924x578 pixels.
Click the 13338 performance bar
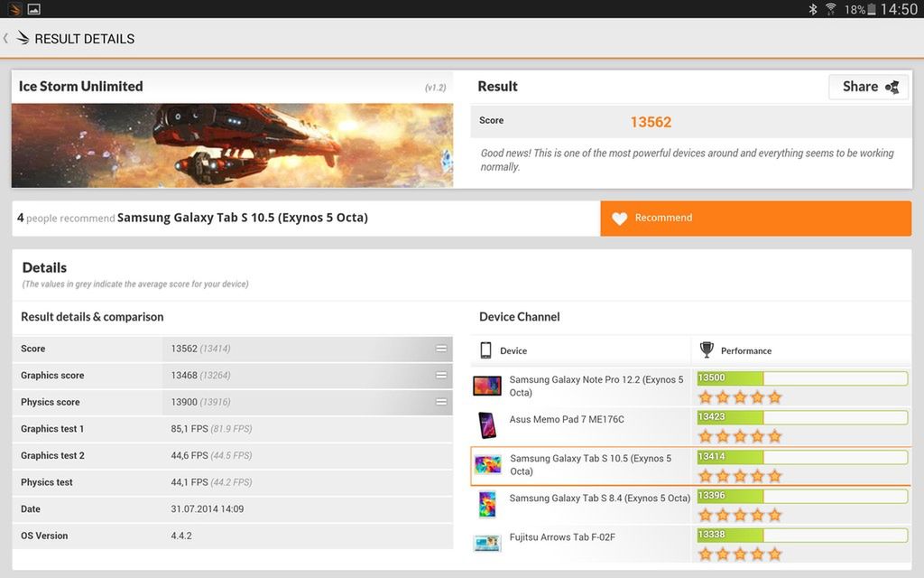click(x=802, y=535)
